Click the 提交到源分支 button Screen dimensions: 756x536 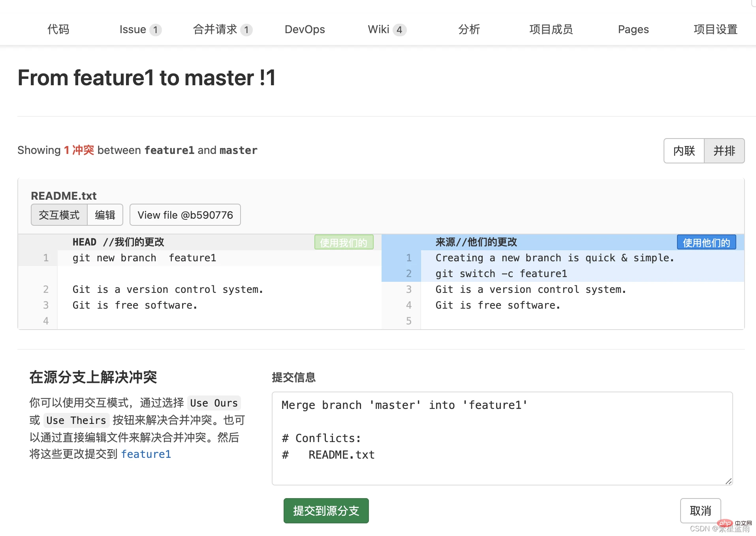(x=326, y=511)
